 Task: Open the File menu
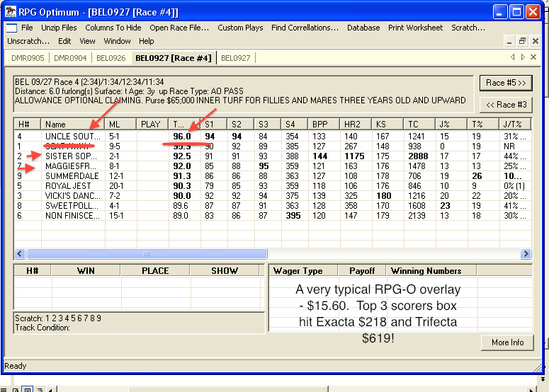[x=27, y=28]
